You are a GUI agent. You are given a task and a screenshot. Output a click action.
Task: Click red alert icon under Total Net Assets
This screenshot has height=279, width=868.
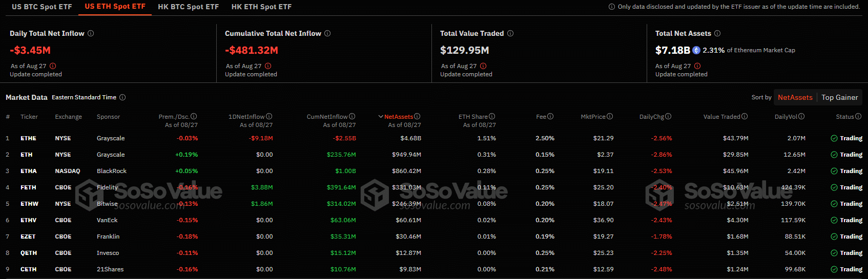697,66
